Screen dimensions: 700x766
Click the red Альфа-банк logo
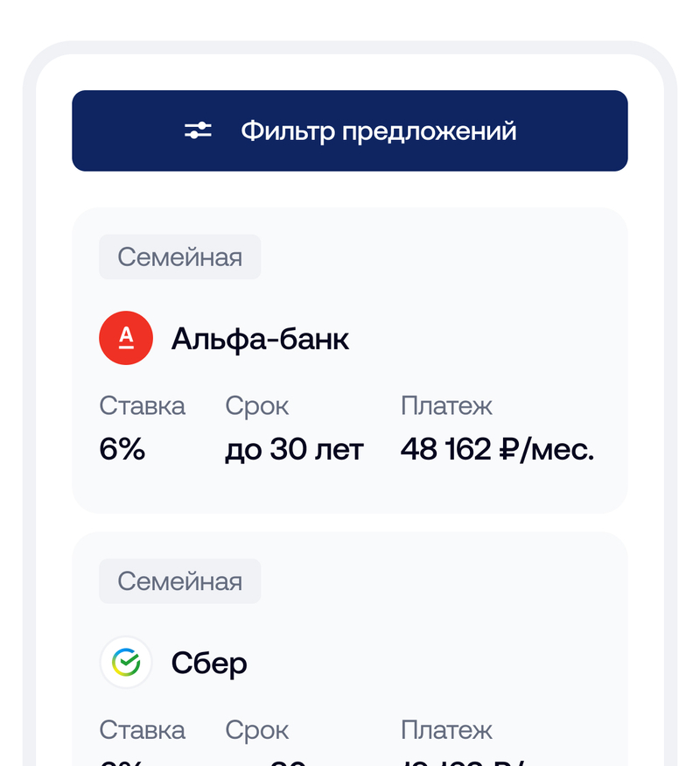click(x=126, y=339)
